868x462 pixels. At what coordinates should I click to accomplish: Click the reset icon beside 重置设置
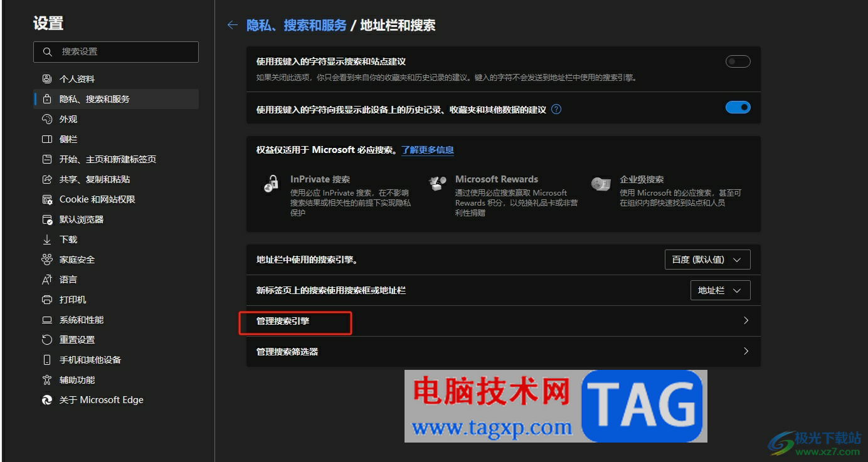click(47, 340)
